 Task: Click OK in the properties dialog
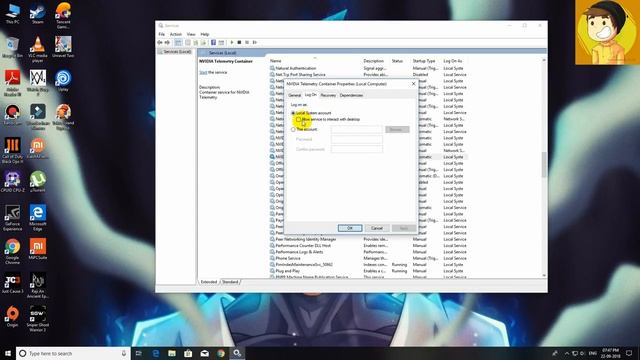[x=350, y=228]
